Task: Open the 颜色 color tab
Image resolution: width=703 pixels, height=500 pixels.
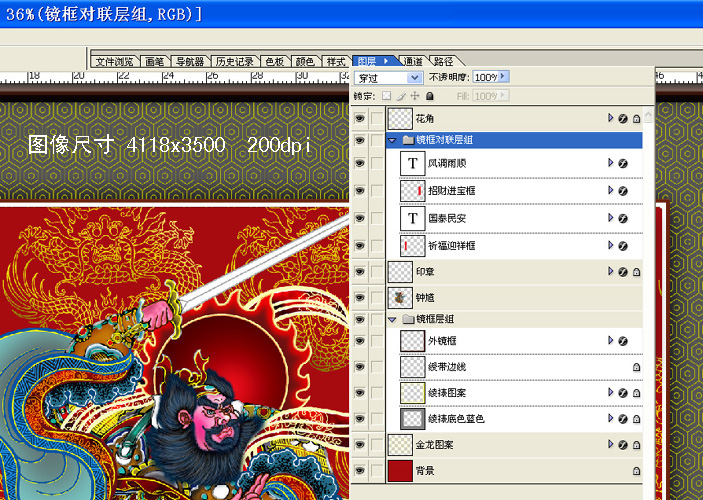Action: click(x=305, y=61)
